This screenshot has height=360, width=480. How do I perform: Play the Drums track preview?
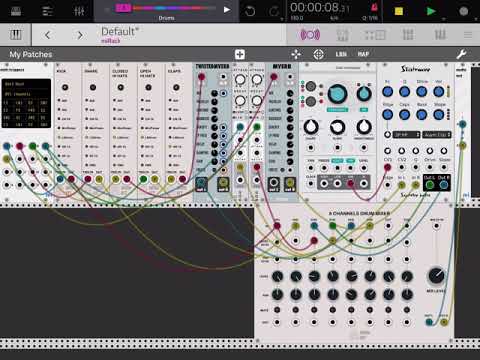[x=227, y=10]
